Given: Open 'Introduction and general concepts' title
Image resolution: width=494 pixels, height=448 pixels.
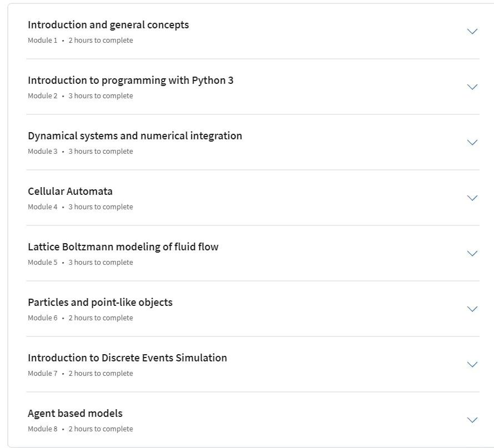Looking at the screenshot, I should (108, 25).
